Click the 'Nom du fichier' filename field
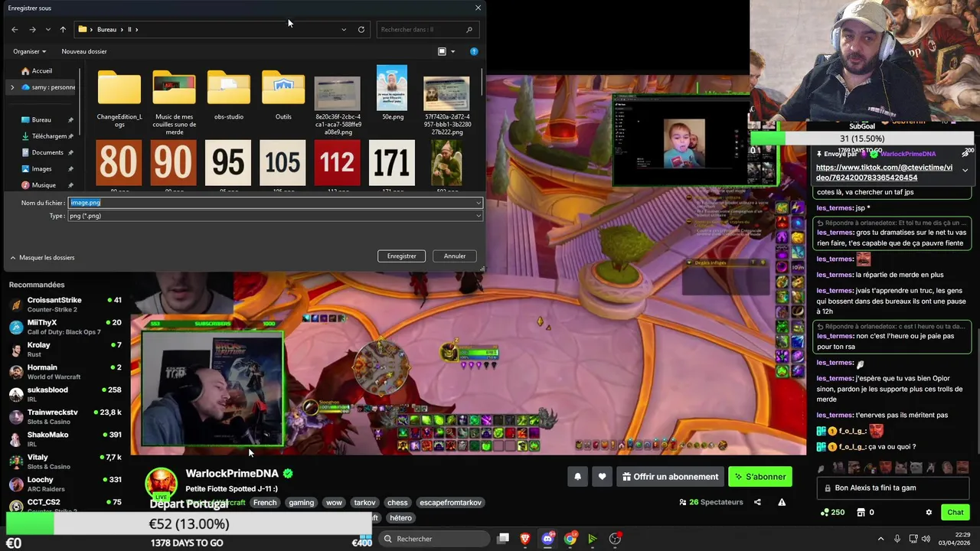This screenshot has width=980, height=551. [276, 203]
